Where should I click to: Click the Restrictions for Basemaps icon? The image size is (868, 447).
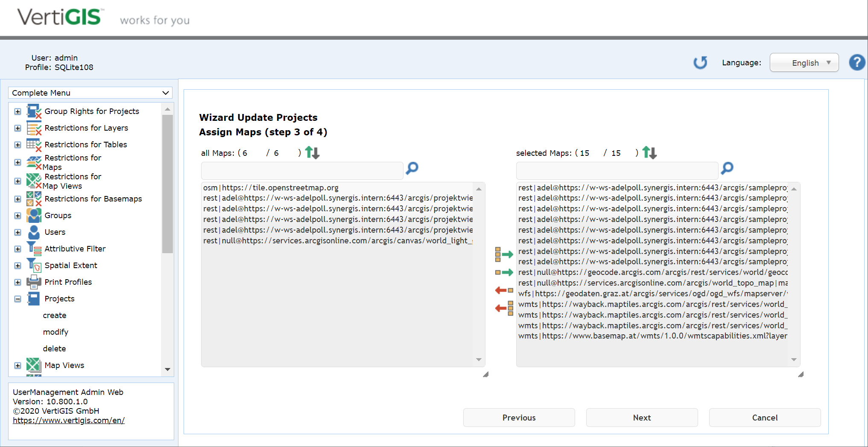click(33, 199)
